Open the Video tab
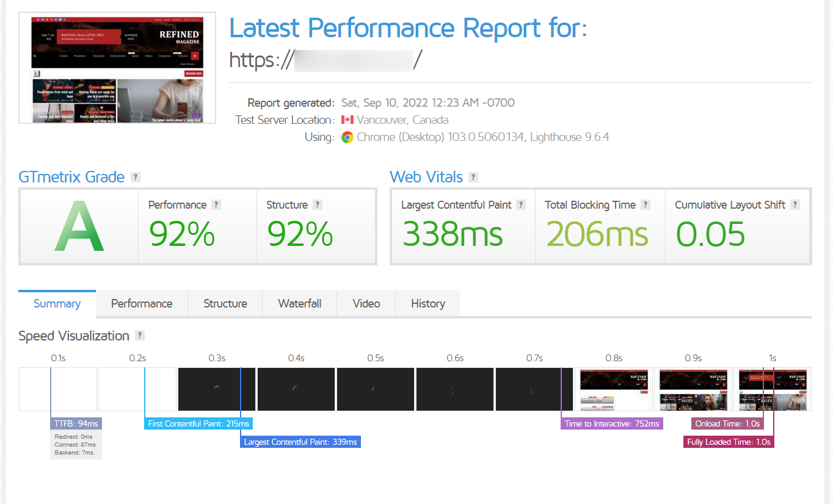Viewport: 833px width, 504px height. pyautogui.click(x=366, y=304)
